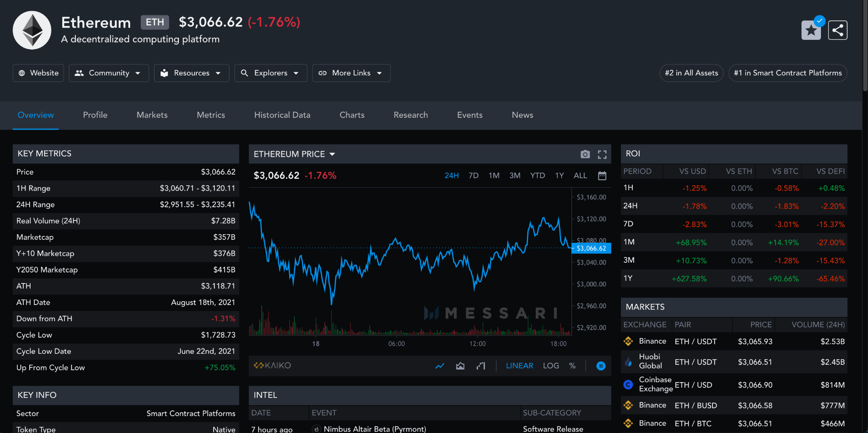Open the chart date range calendar
The image size is (868, 433).
click(602, 176)
